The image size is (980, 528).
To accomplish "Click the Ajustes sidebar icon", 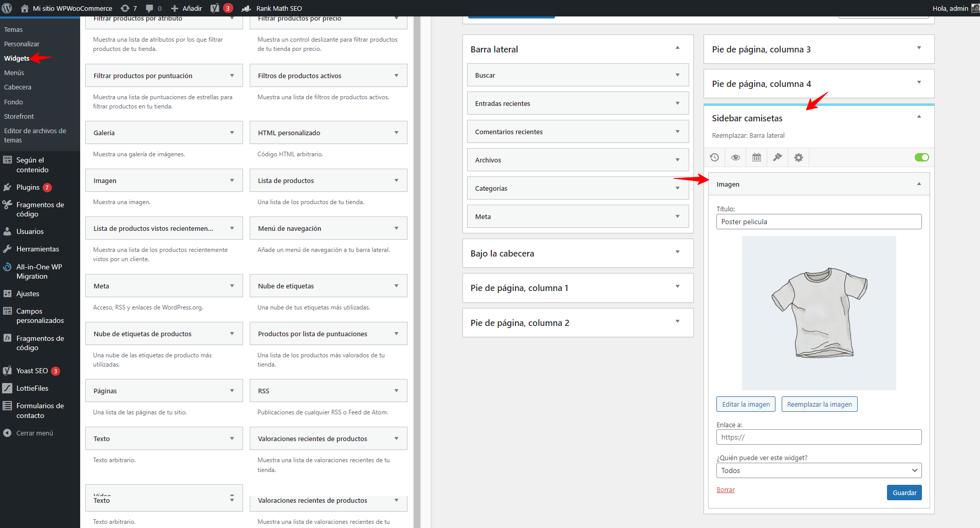I will (7, 294).
